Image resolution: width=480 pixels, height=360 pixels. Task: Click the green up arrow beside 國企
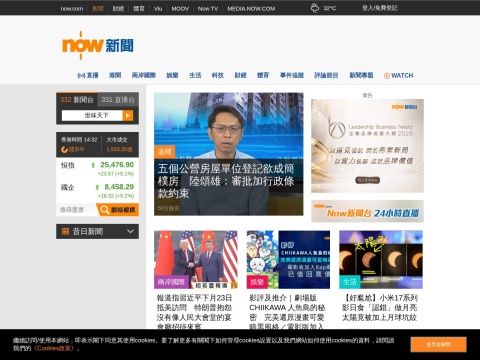point(97,187)
